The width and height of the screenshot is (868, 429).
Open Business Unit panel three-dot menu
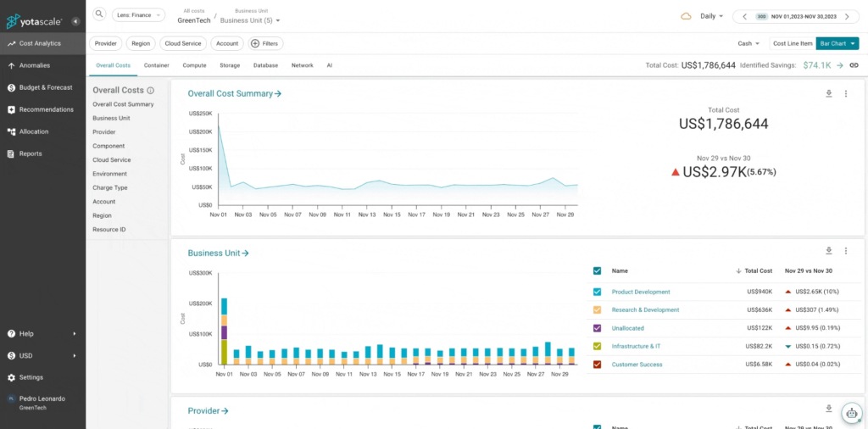[x=845, y=251]
